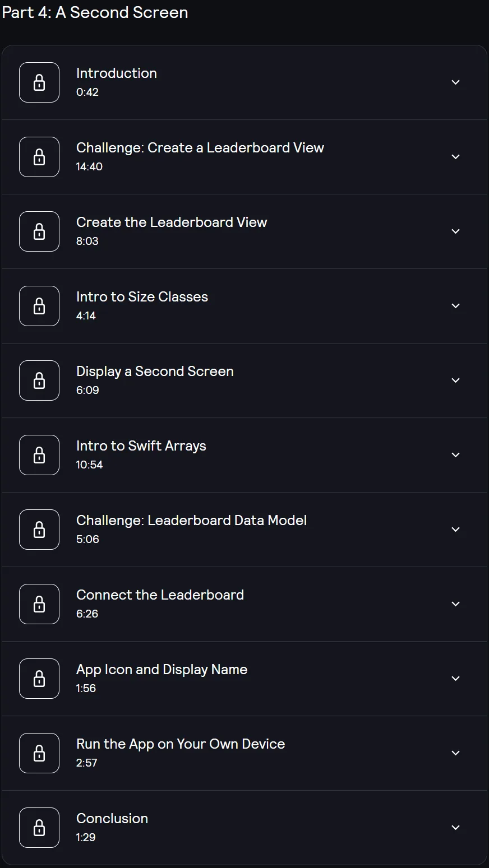Click lock icon next to Connect the Leaderboard

39,604
